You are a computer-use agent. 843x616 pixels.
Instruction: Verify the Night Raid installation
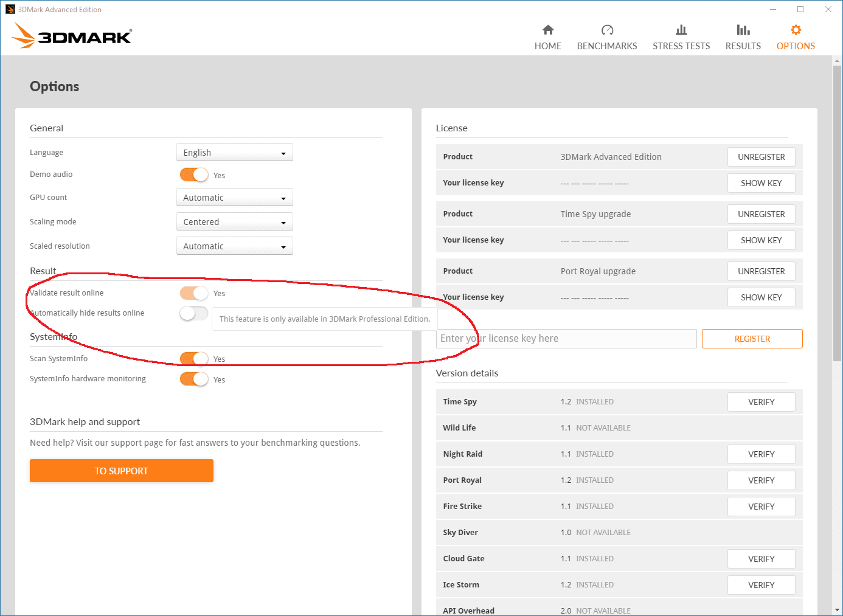[x=761, y=454]
